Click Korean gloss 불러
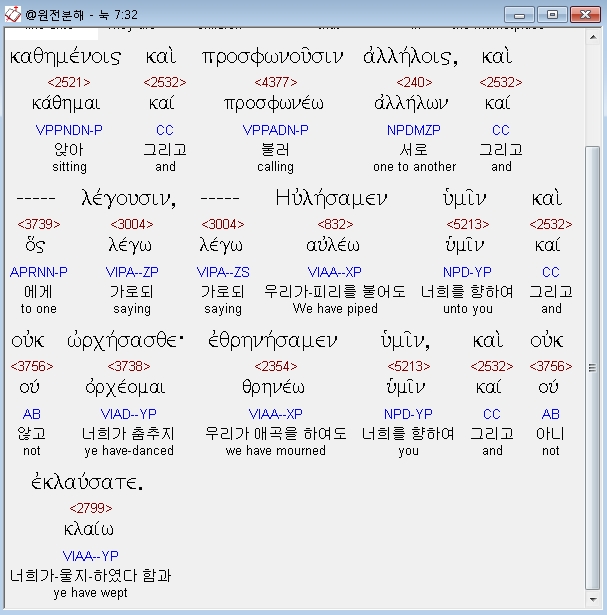The image size is (607, 615). coord(275,150)
